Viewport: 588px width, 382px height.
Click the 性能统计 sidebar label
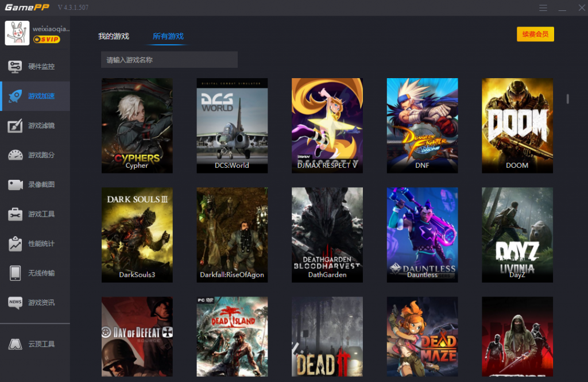41,244
